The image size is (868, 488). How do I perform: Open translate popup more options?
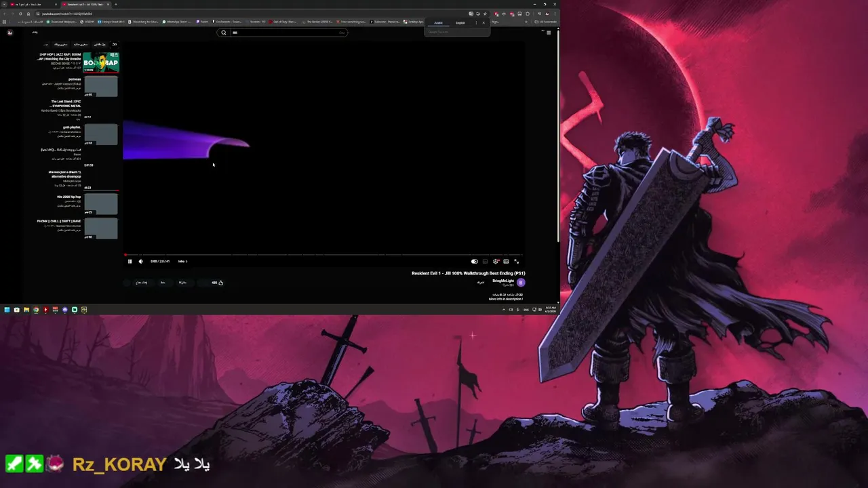(475, 23)
